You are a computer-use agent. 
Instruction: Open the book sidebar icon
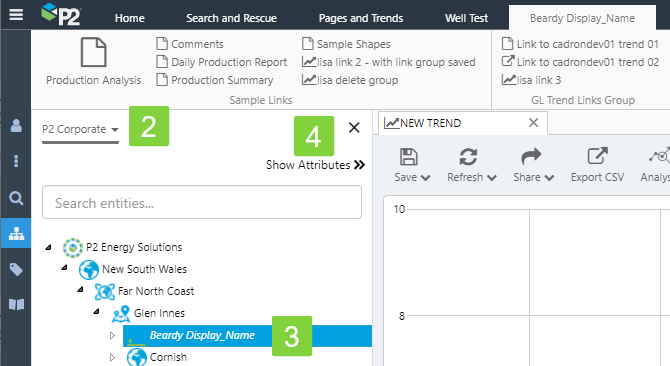pyautogui.click(x=16, y=305)
